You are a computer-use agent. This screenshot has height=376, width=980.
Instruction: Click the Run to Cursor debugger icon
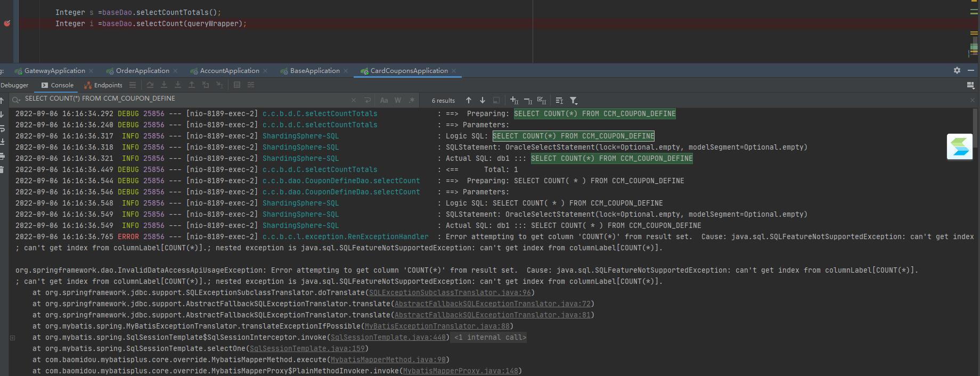click(x=219, y=85)
